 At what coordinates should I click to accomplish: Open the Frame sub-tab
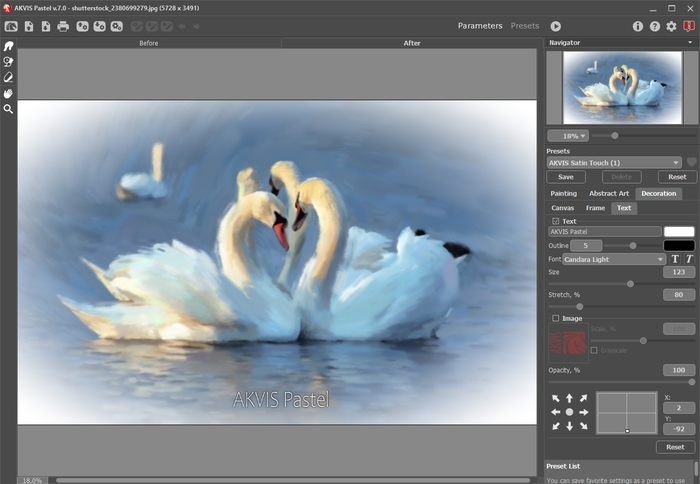[x=596, y=208]
